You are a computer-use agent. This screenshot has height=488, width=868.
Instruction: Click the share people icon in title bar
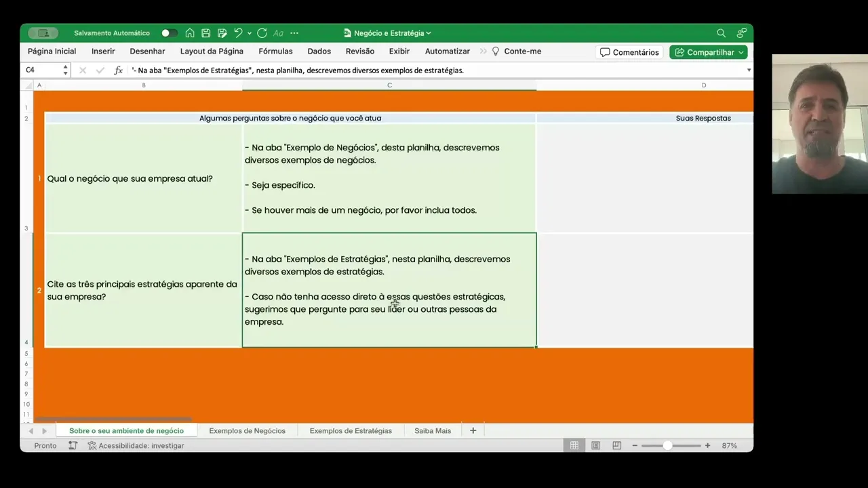(742, 33)
